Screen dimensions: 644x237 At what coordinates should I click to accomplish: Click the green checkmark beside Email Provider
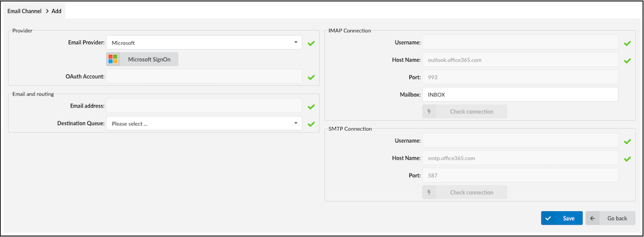tap(311, 43)
